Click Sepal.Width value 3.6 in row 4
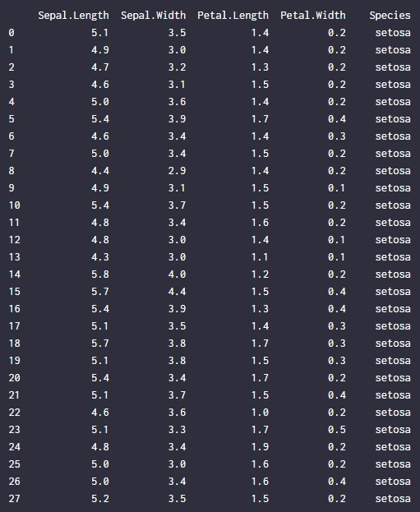 point(177,102)
